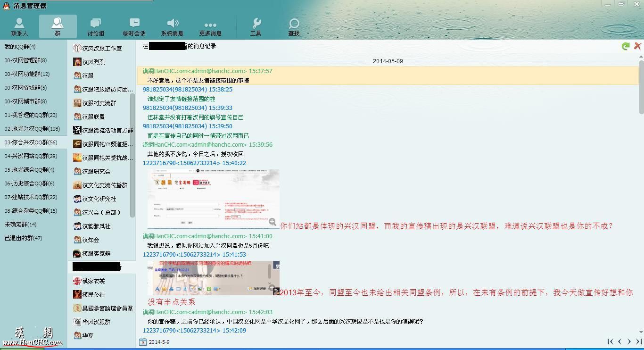This screenshot has width=644, height=350.
Task: Click the green refresh arrow icon
Action: [626, 46]
